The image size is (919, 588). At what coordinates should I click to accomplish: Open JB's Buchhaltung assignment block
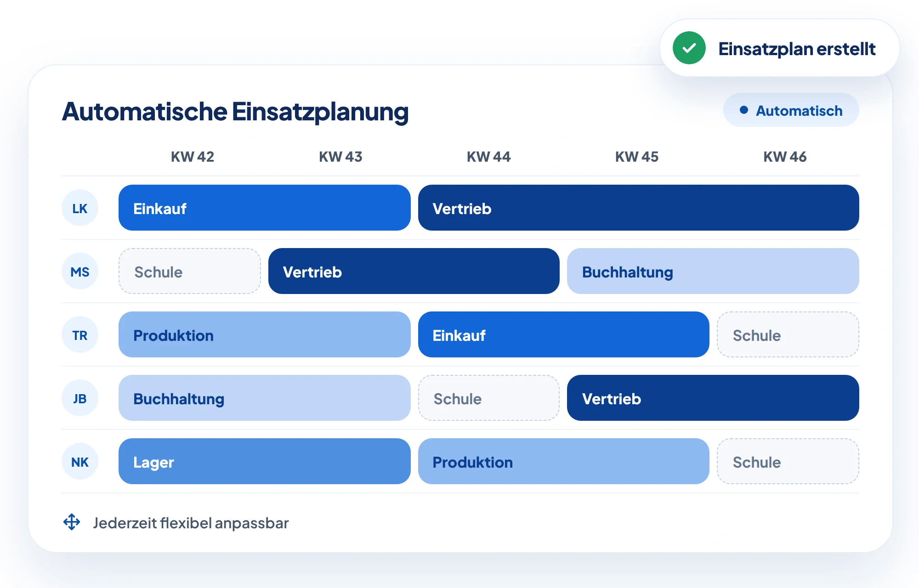click(x=264, y=398)
